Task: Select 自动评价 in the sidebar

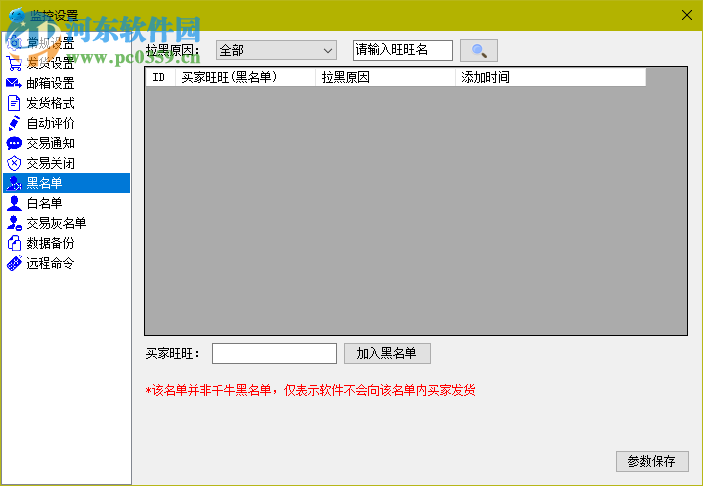Action: click(66, 123)
